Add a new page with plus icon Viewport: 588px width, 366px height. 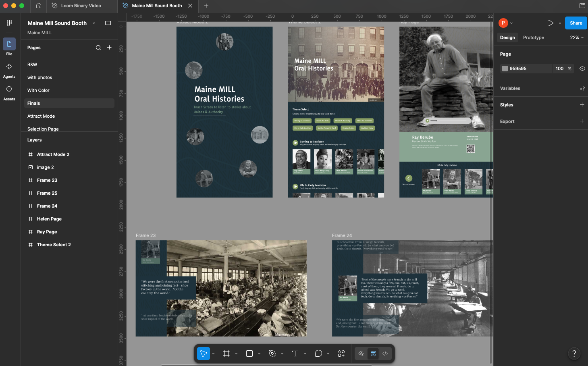(109, 48)
